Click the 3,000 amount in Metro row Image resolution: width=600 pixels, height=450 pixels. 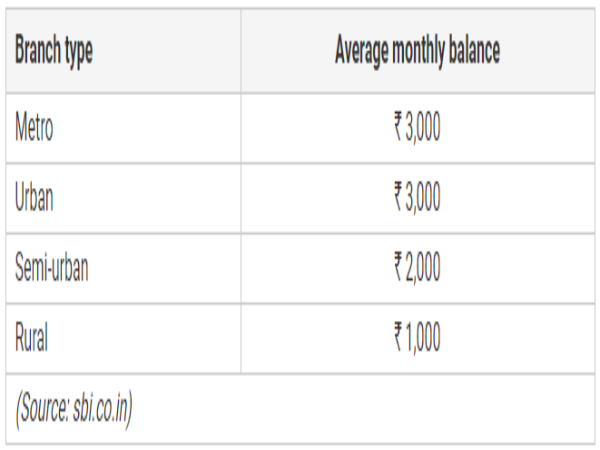coord(423,128)
